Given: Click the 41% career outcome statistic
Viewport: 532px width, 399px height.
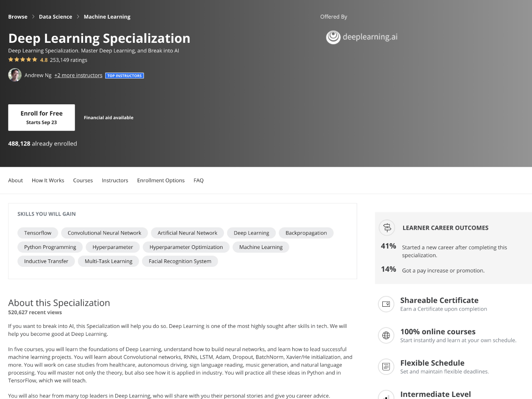Looking at the screenshot, I should (389, 246).
